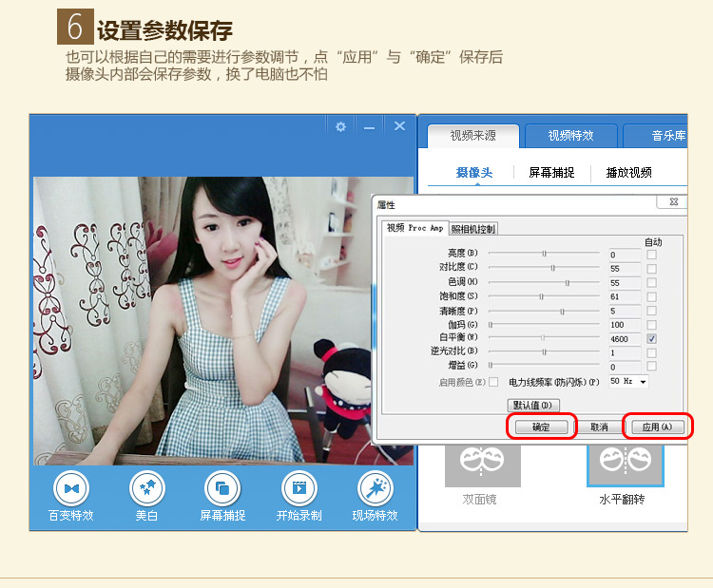Click the 应用(A) button

657,427
